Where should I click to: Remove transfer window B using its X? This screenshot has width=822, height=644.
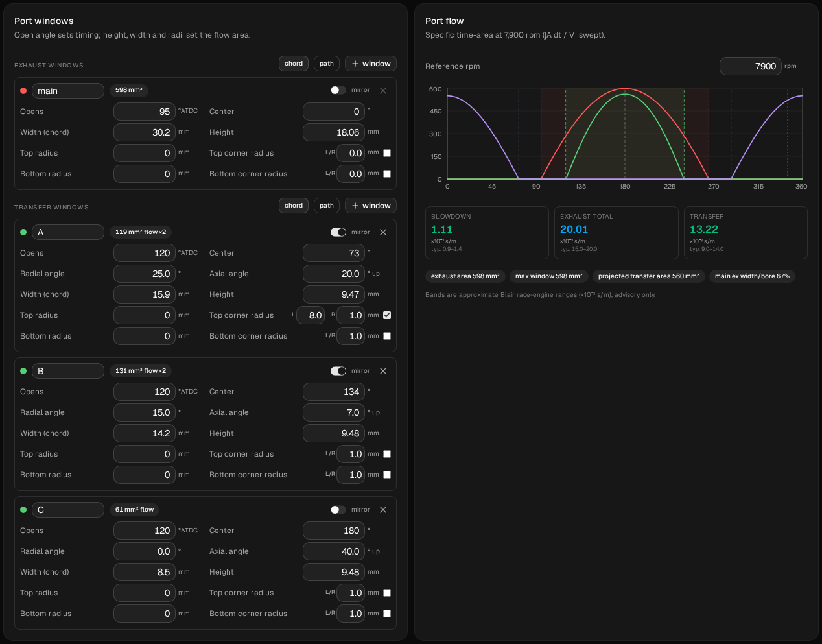383,371
